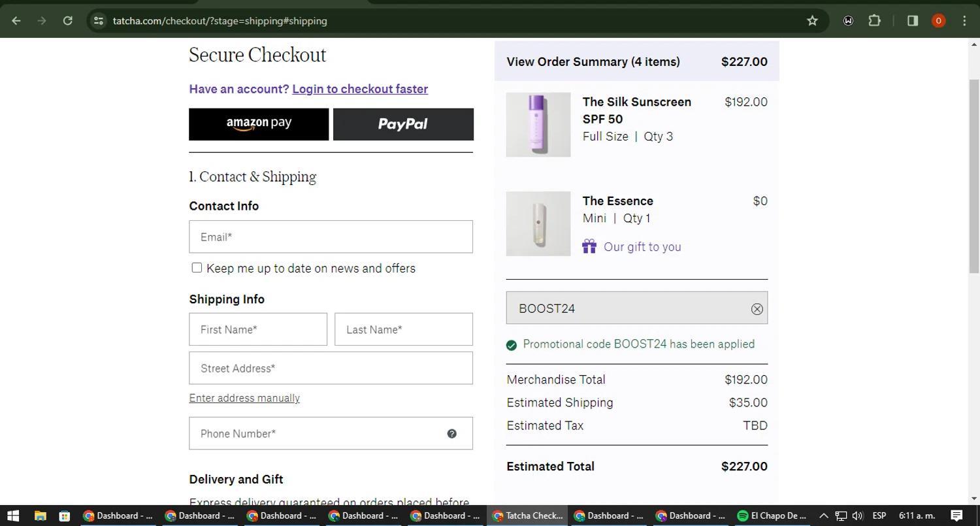Click the Estimated Shipping $35.00 value

pos(748,403)
